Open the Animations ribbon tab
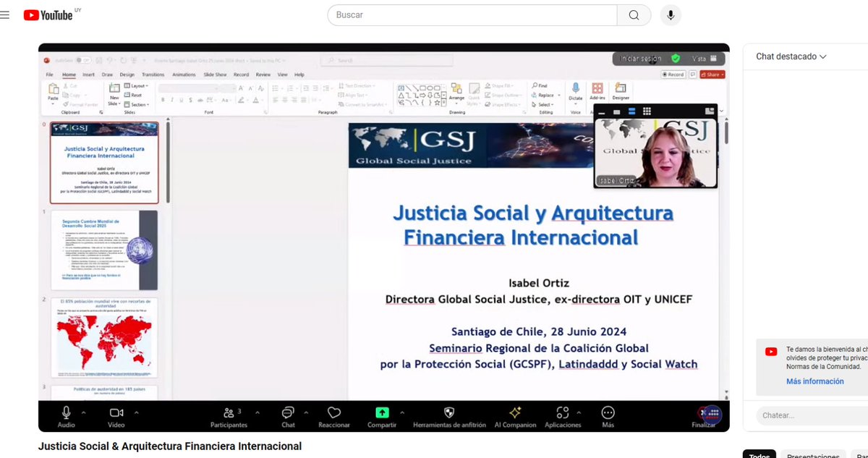The width and height of the screenshot is (868, 458). click(184, 75)
